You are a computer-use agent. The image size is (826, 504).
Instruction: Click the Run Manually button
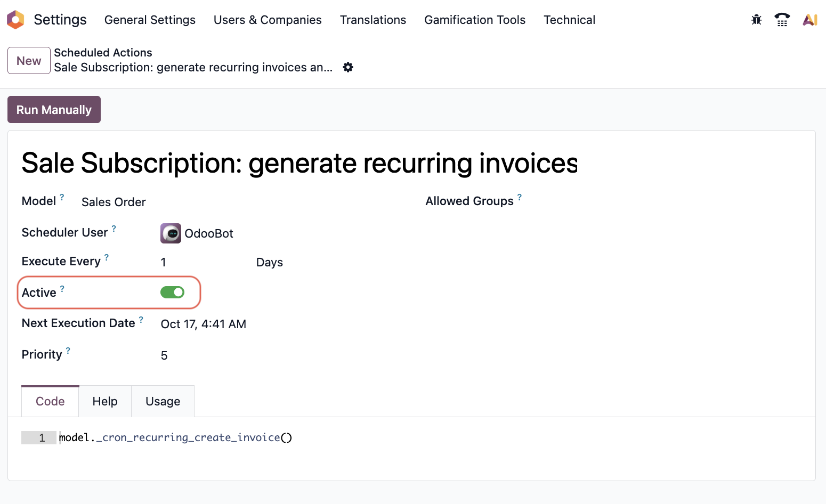[54, 110]
